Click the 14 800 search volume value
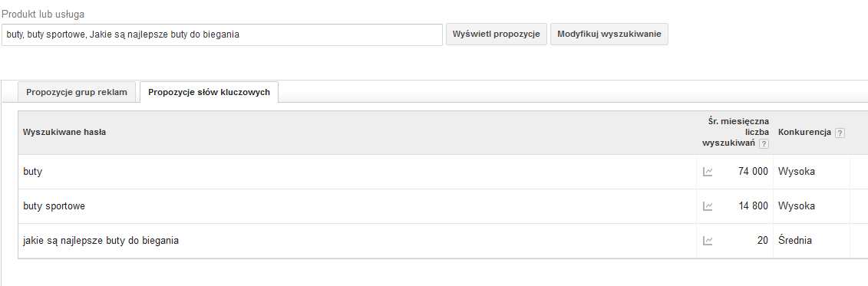 753,206
